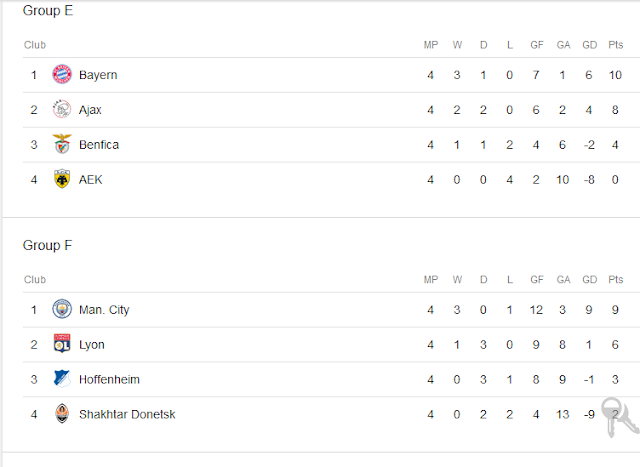The width and height of the screenshot is (640, 467).
Task: Open the Ajax team link
Action: 90,110
